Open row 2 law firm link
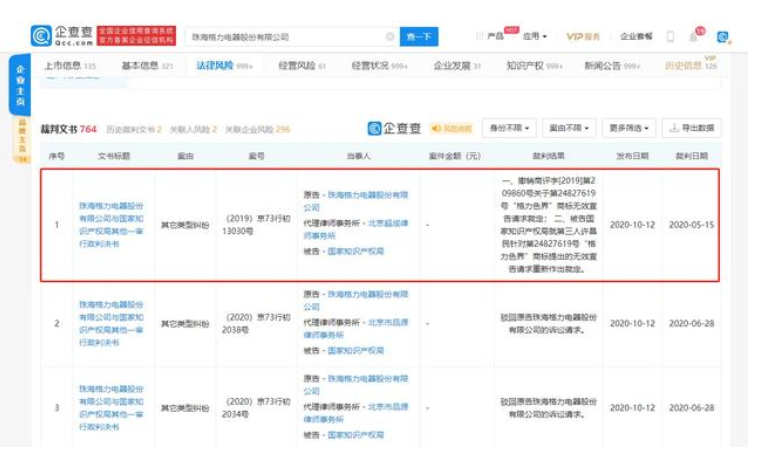 [356, 328]
